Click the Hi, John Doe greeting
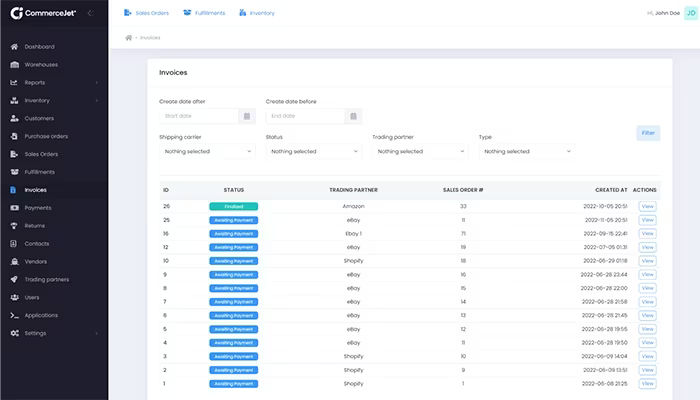Viewport: 700px width, 400px height. [x=663, y=13]
